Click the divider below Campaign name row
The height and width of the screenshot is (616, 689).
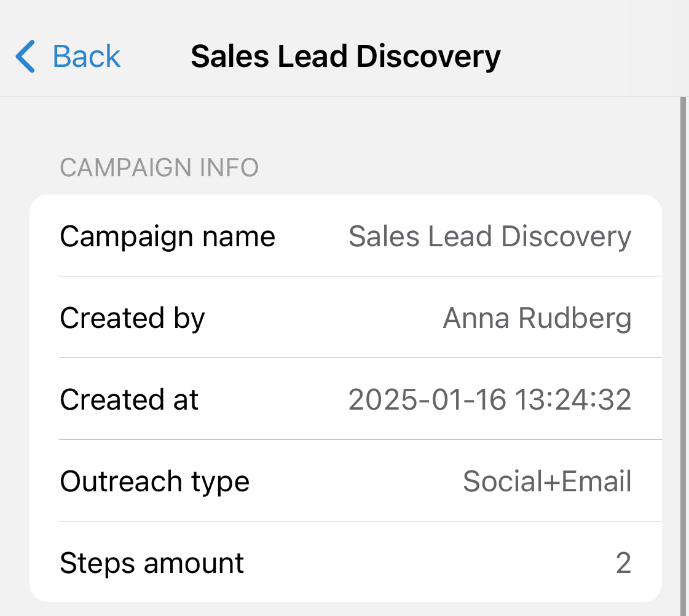tap(360, 276)
